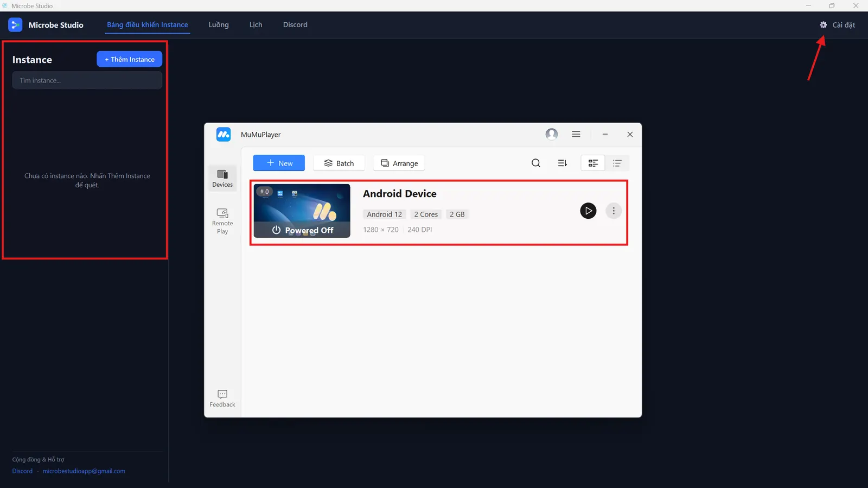Switch to detailed card view
The width and height of the screenshot is (868, 488).
tap(593, 163)
